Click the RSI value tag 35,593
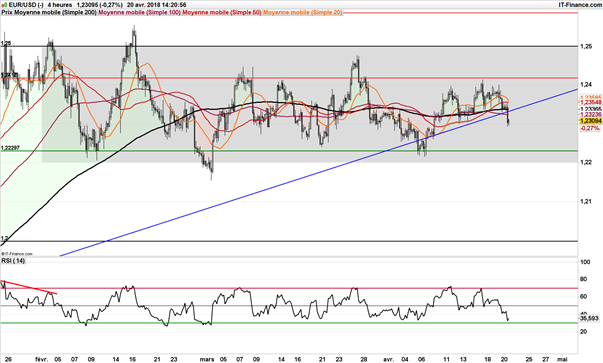603x363 pixels. 590,318
